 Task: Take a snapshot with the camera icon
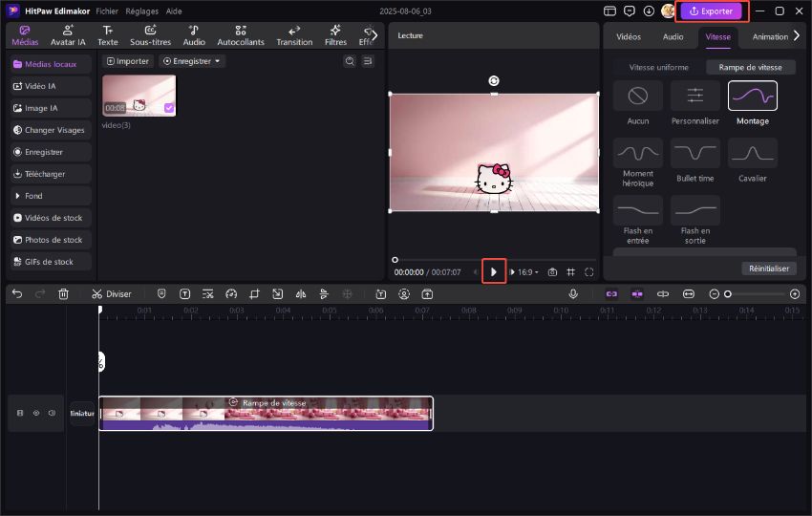pos(552,272)
